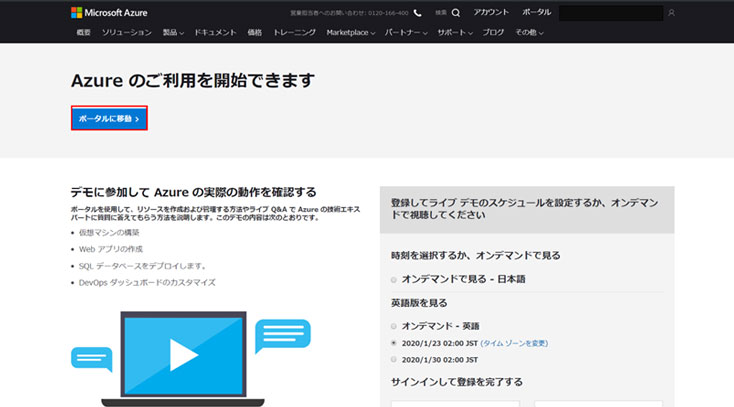Viewport: 734px width, 407px height.
Task: Click the sales phone number 0120-166-400 text
Action: (388, 13)
